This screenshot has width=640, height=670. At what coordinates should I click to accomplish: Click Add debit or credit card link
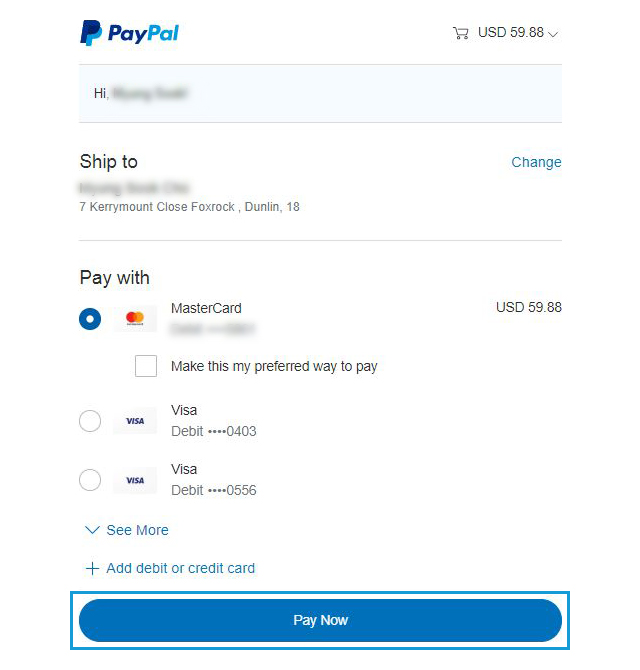click(181, 568)
